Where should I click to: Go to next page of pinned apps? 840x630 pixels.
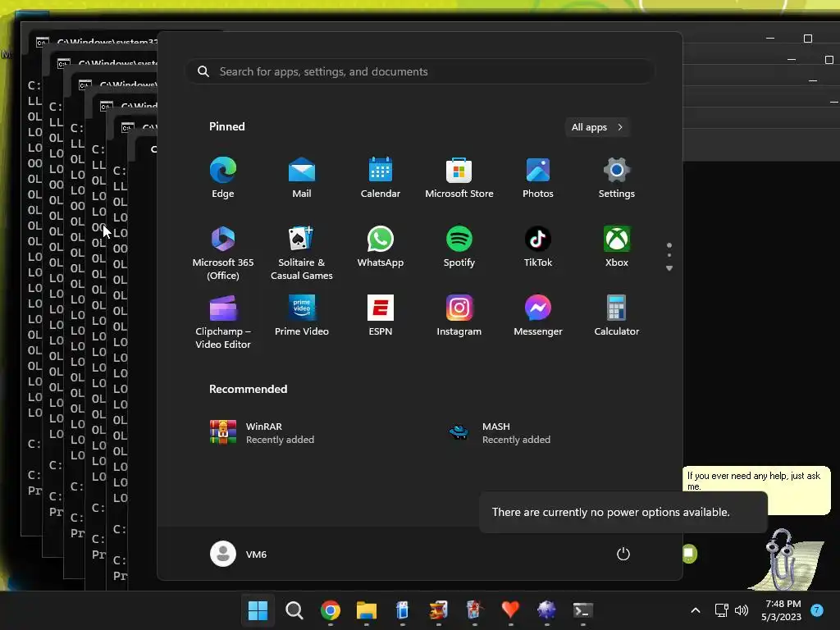click(669, 268)
